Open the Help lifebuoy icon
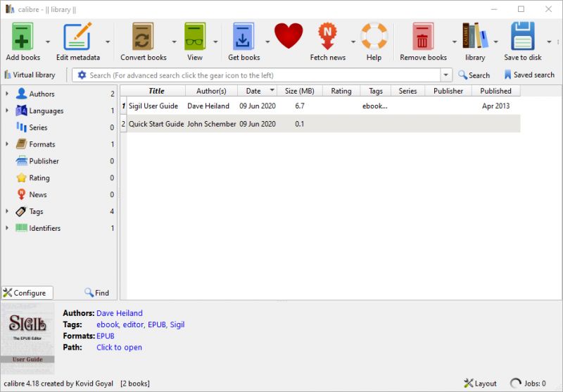 [x=374, y=37]
